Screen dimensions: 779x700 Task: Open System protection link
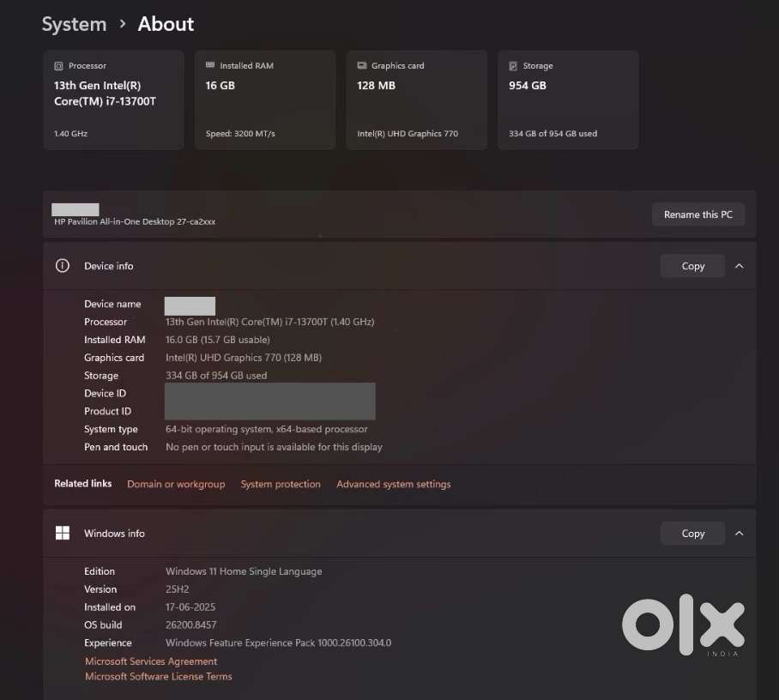(281, 484)
